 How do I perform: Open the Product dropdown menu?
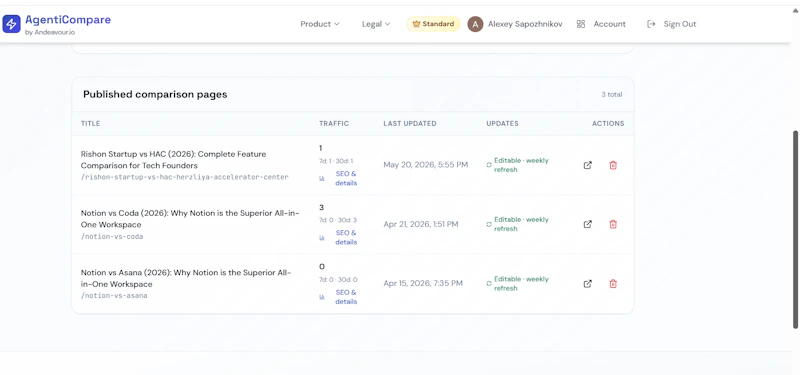point(320,24)
